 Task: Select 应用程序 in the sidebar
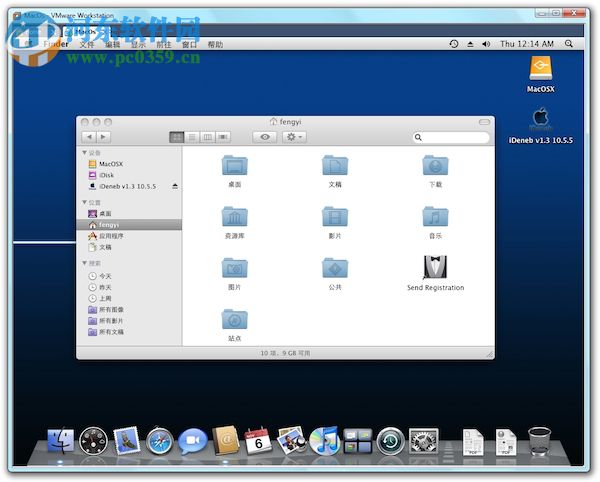[x=111, y=236]
